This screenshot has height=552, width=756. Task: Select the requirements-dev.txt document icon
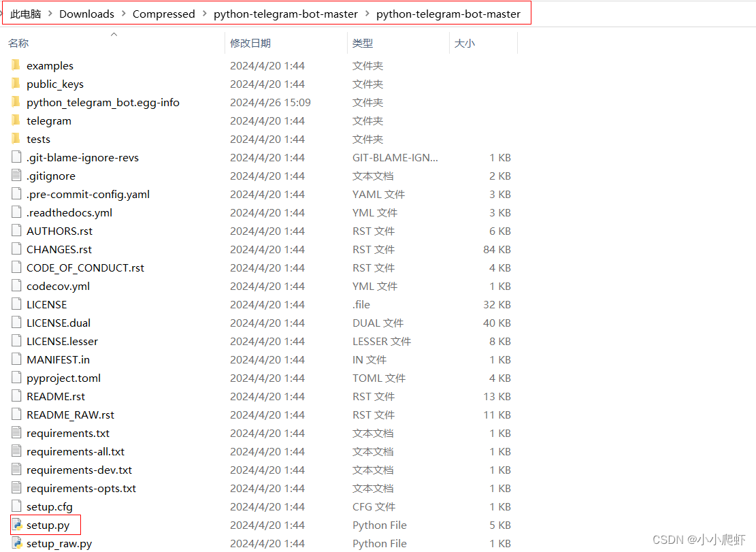(x=16, y=469)
